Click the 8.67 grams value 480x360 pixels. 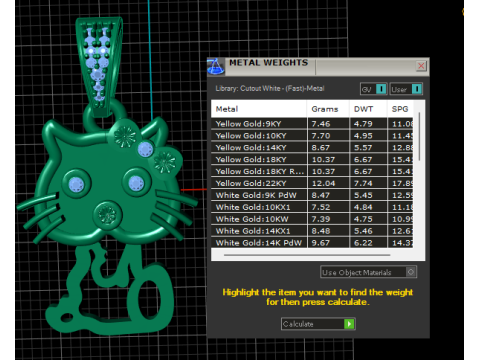(x=321, y=148)
